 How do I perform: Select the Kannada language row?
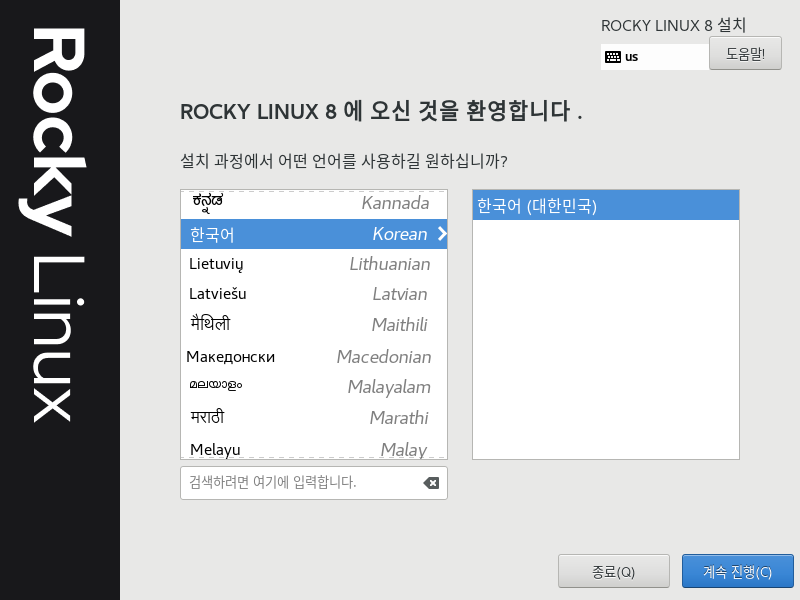(x=314, y=204)
